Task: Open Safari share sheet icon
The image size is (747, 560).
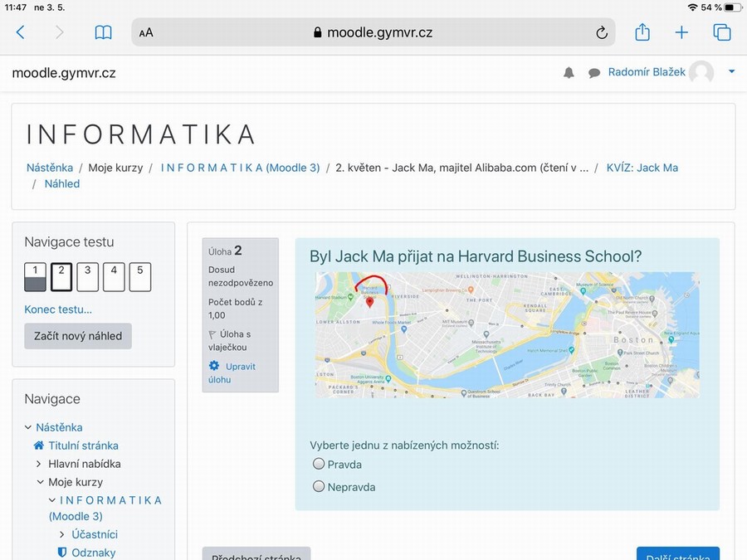Action: tap(642, 32)
